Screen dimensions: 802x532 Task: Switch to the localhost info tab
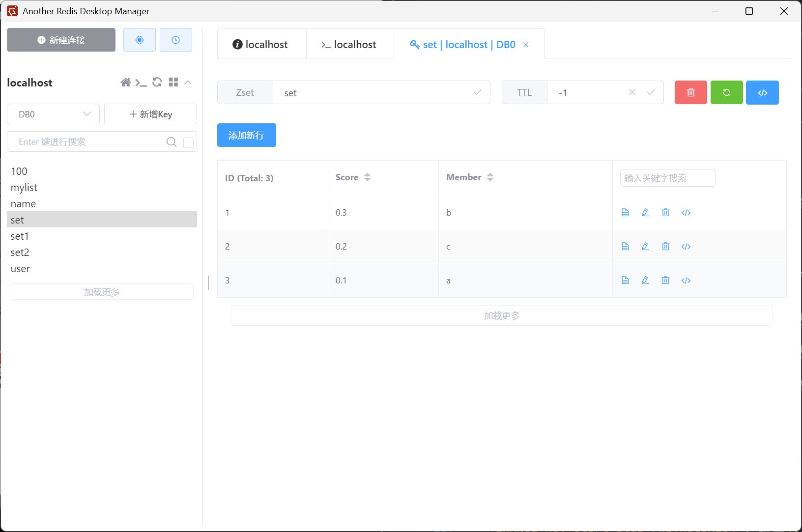[x=261, y=44]
